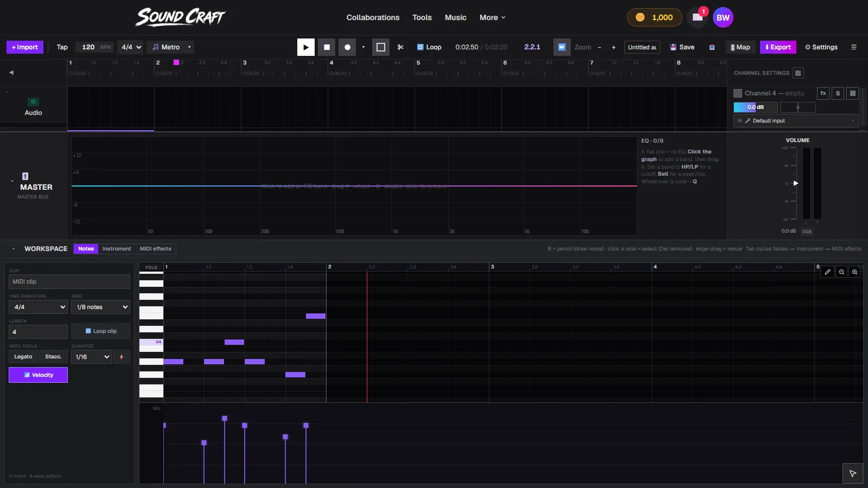Open metronome options dropdown arrow
The height and width of the screenshot is (488, 868).
tap(189, 47)
